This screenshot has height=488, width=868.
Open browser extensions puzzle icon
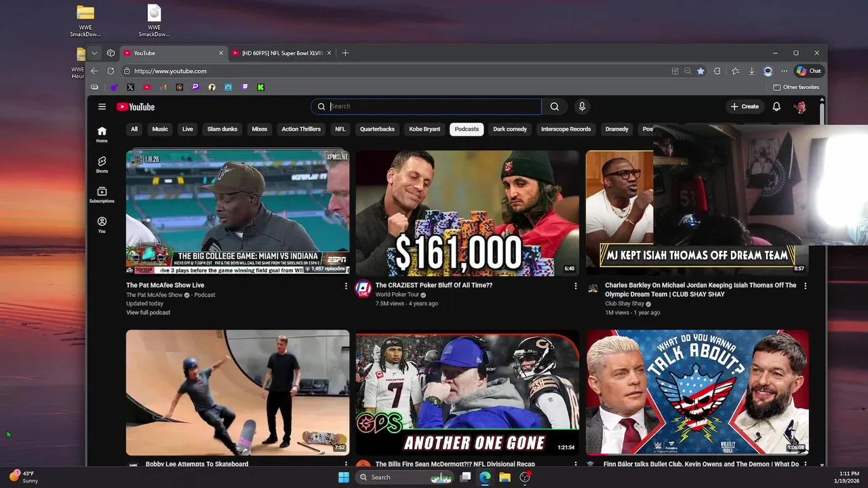(717, 70)
